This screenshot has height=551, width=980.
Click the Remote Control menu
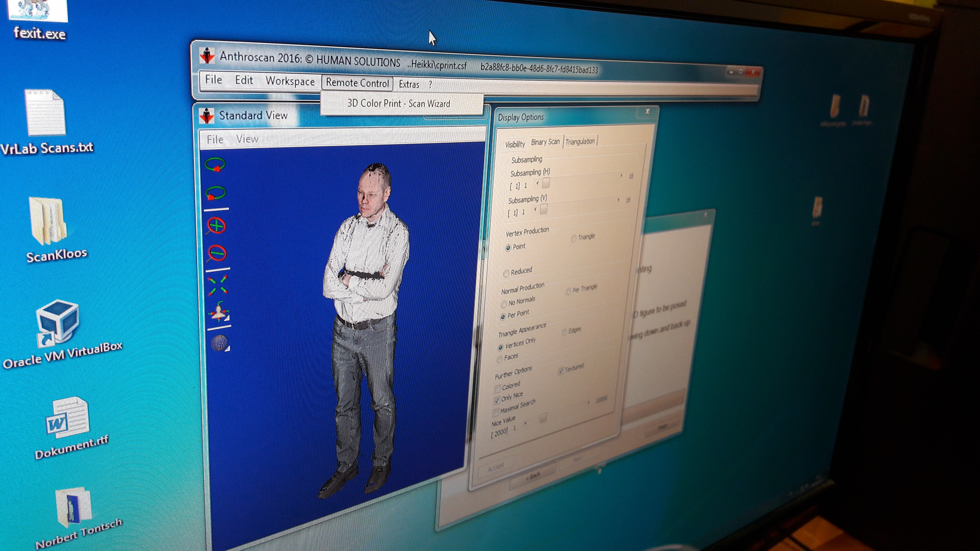pos(357,83)
